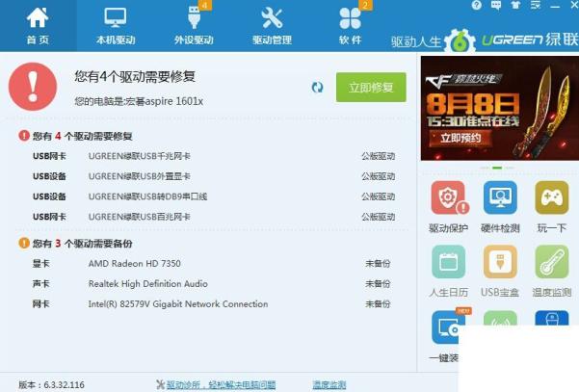Select Intel(R) 82579V Gigabit Network Connection
Screen dimensions: 579x392
(x=214, y=304)
